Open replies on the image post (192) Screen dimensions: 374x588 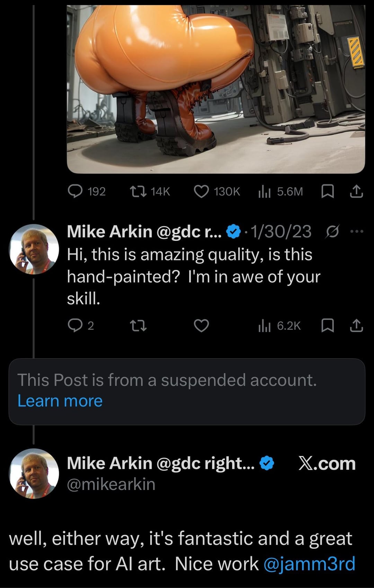pyautogui.click(x=75, y=191)
